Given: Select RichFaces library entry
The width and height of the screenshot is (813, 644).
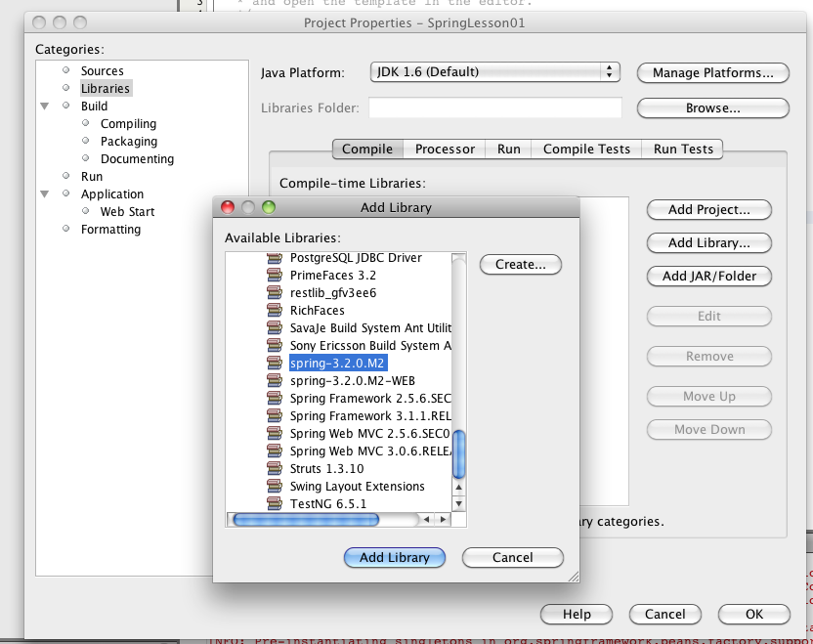Looking at the screenshot, I should click(317, 311).
